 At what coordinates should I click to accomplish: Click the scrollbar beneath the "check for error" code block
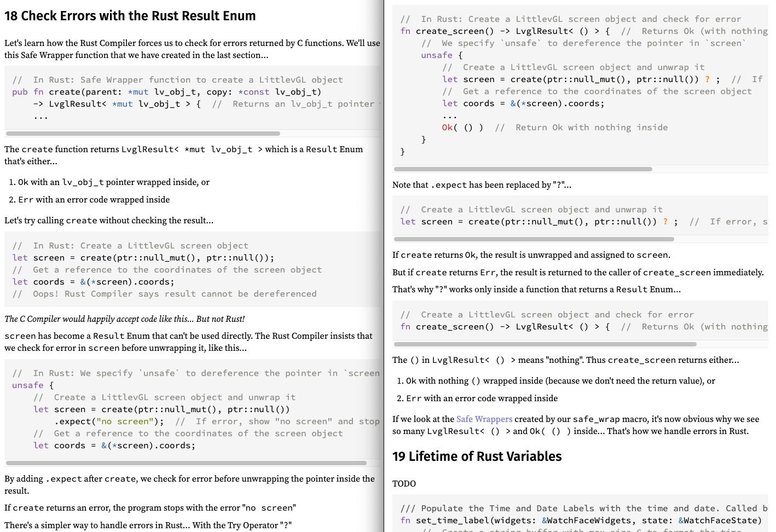coord(545,344)
